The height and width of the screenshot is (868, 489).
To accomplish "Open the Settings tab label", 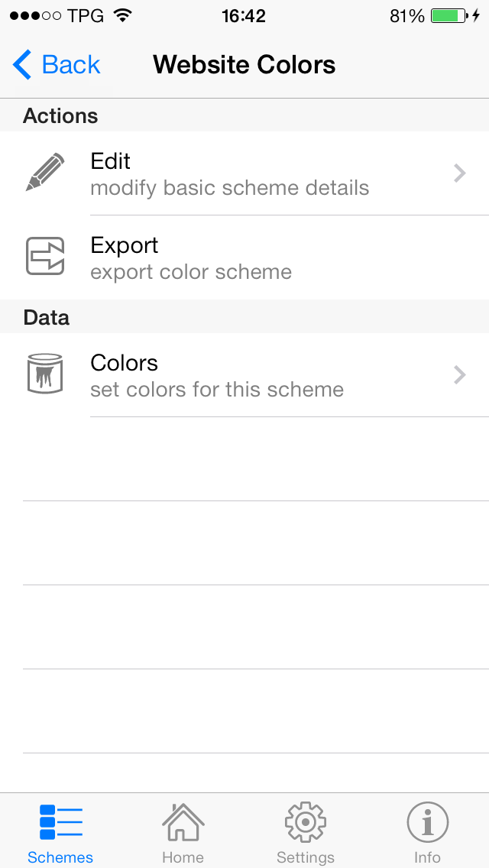I will tap(305, 857).
